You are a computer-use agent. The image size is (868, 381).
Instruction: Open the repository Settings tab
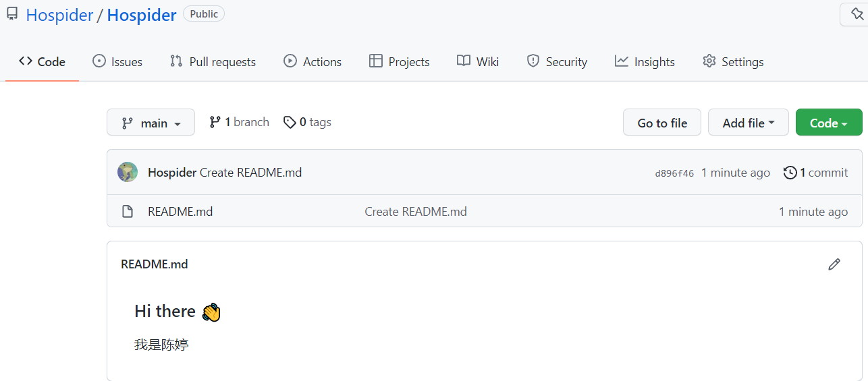733,61
